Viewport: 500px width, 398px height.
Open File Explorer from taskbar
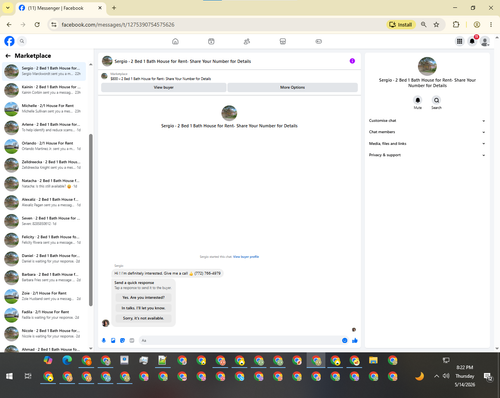click(373, 360)
